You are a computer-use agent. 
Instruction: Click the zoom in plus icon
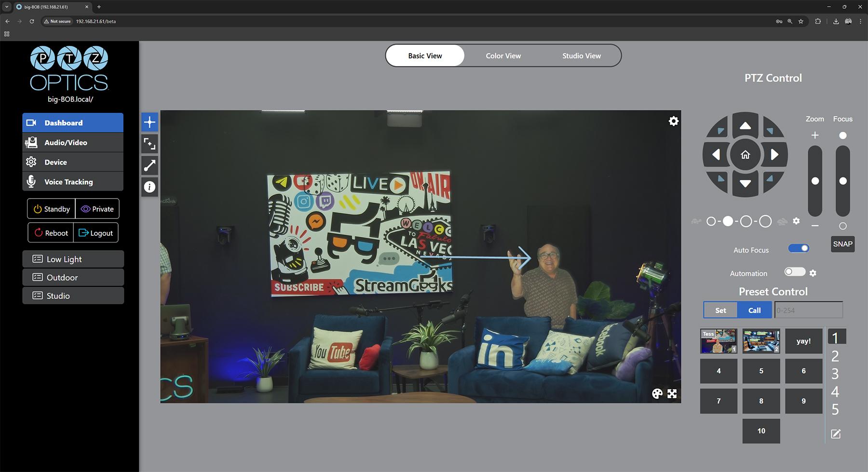(x=815, y=135)
